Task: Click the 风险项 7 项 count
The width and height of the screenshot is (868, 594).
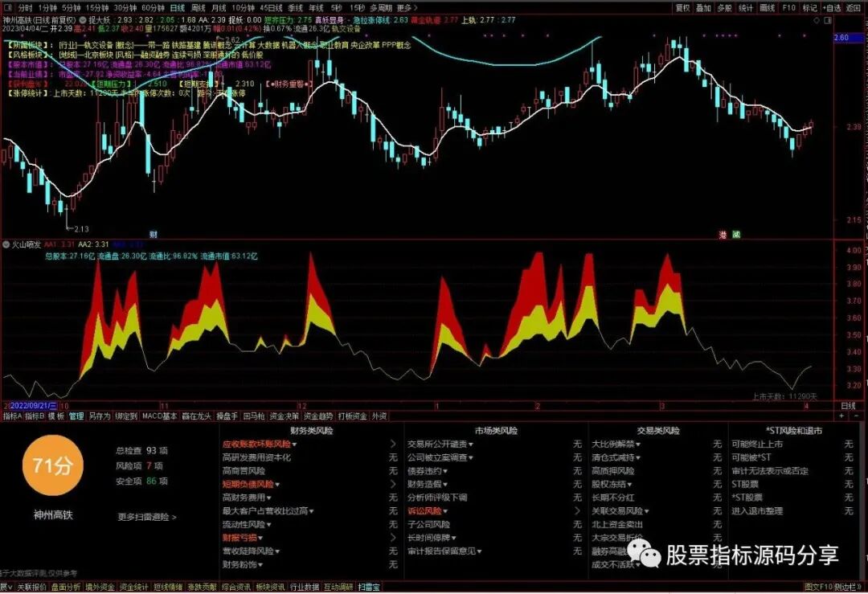Action: [x=139, y=466]
